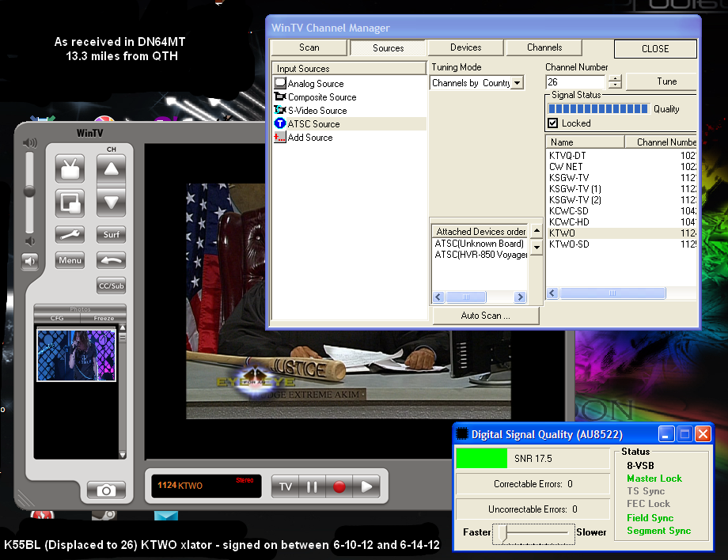Select Composite Source input
The height and width of the screenshot is (560, 728).
coord(322,97)
